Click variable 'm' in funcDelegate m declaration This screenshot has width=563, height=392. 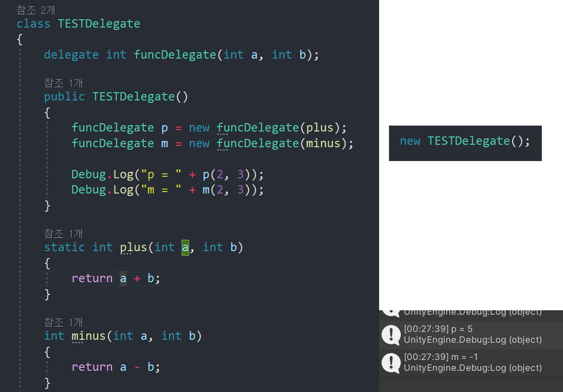click(x=165, y=144)
